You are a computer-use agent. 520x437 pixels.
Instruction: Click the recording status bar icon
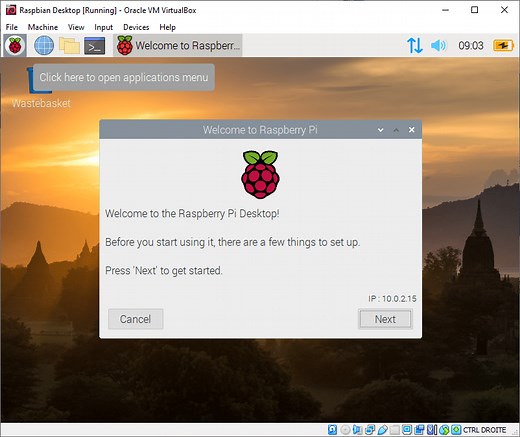click(x=419, y=430)
